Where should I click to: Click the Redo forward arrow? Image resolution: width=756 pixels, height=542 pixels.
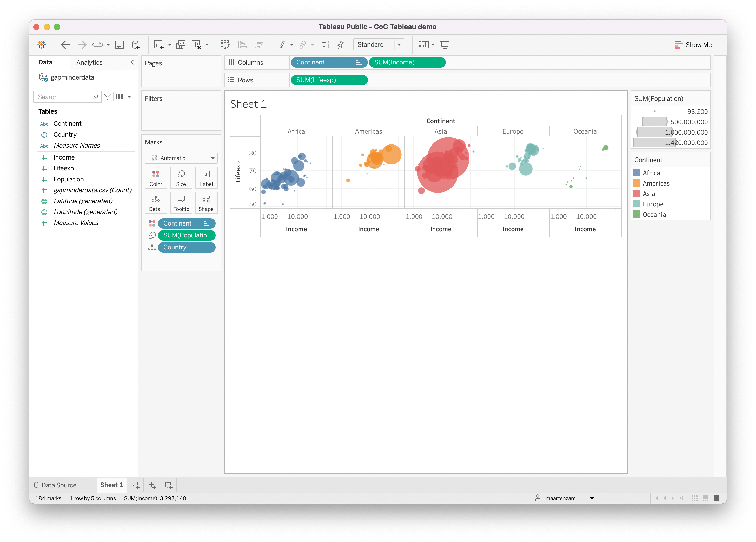tap(82, 45)
